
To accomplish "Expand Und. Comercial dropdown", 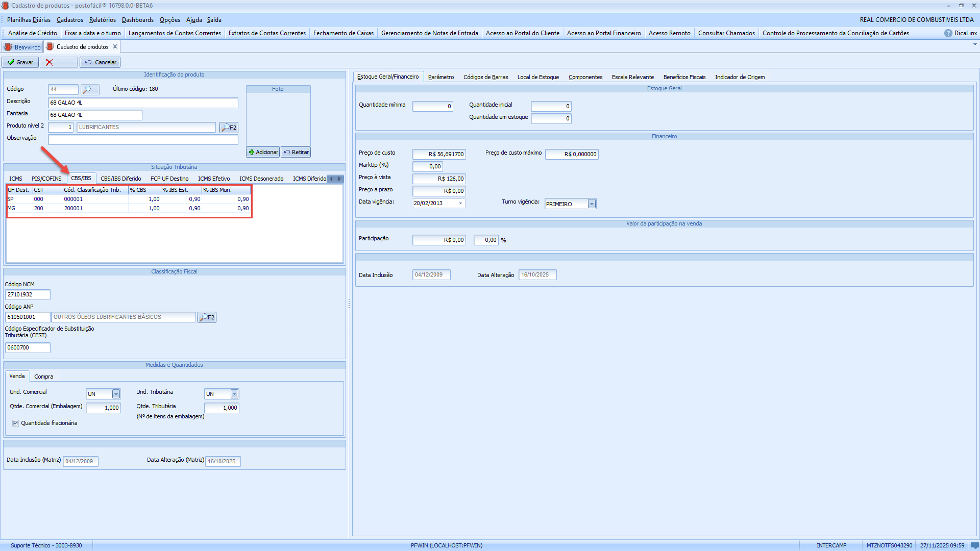I will click(116, 394).
